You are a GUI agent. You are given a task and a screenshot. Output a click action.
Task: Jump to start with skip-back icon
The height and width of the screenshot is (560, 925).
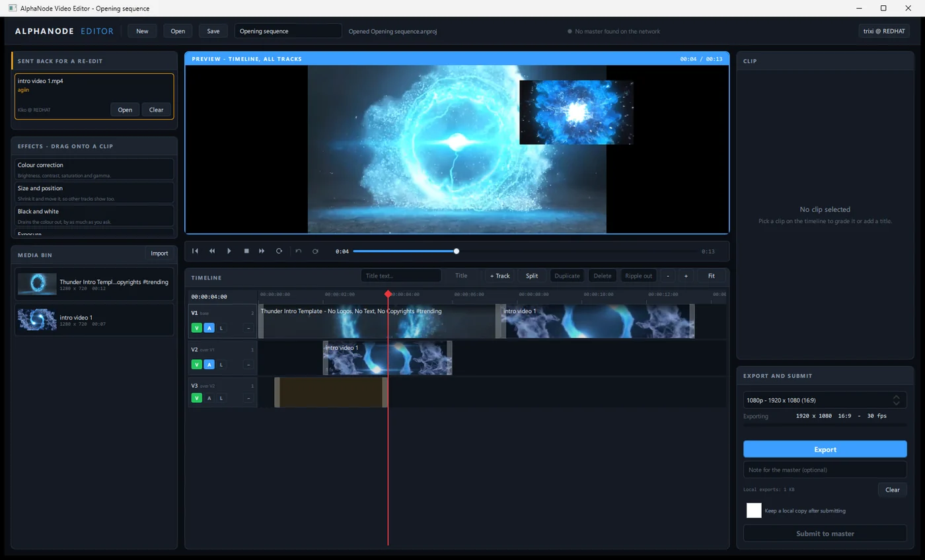click(x=195, y=251)
